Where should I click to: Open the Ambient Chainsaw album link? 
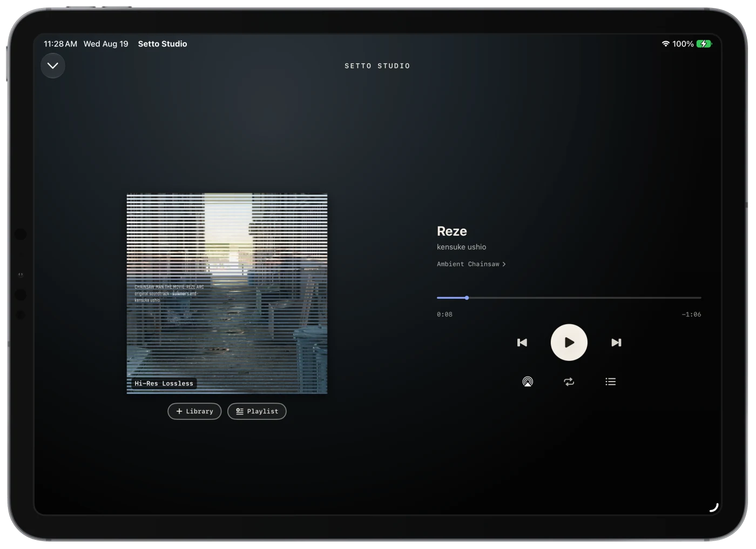(471, 264)
